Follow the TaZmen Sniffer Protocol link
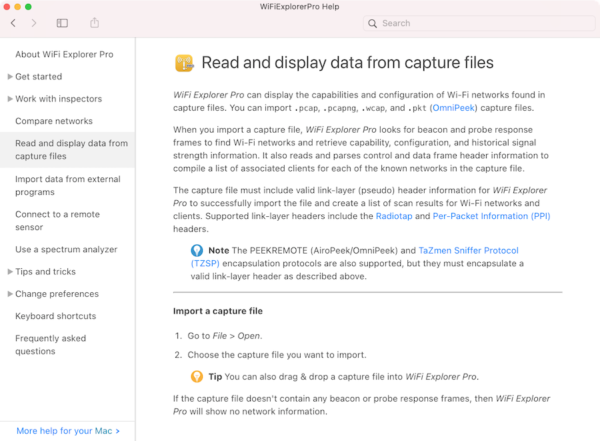The width and height of the screenshot is (600, 441). 468,250
